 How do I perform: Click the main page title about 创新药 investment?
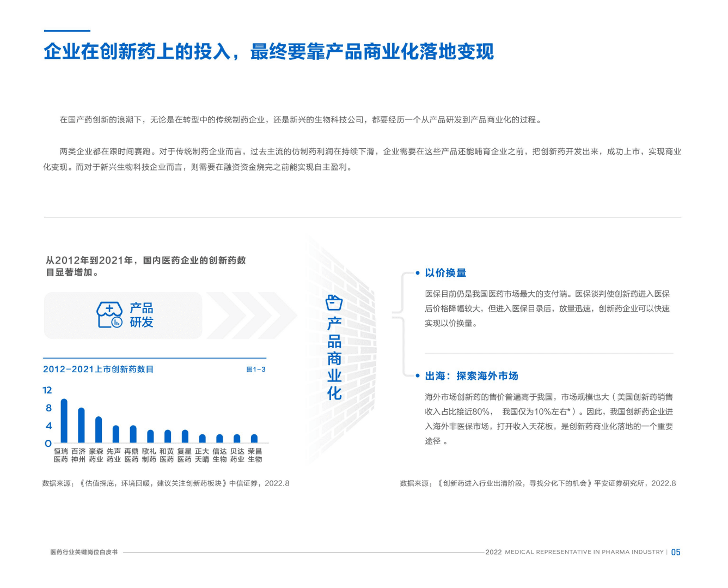tap(270, 53)
